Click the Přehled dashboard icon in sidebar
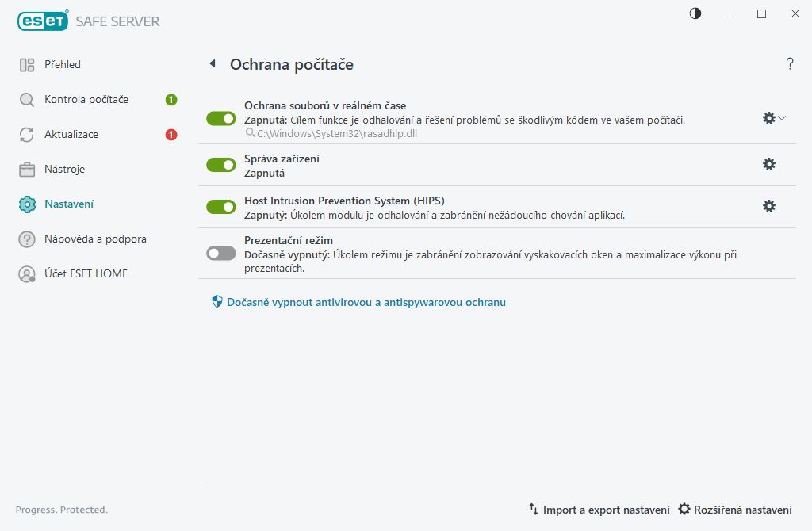 click(x=27, y=65)
